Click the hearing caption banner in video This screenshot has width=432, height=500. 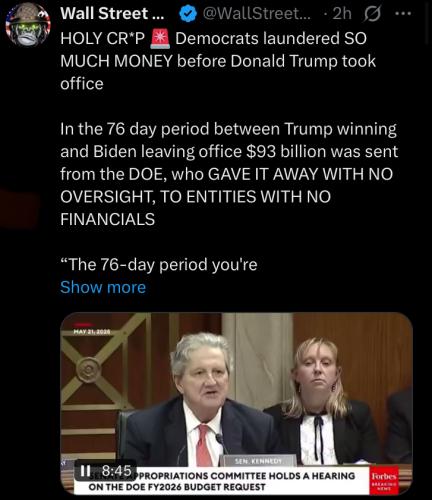point(222,481)
